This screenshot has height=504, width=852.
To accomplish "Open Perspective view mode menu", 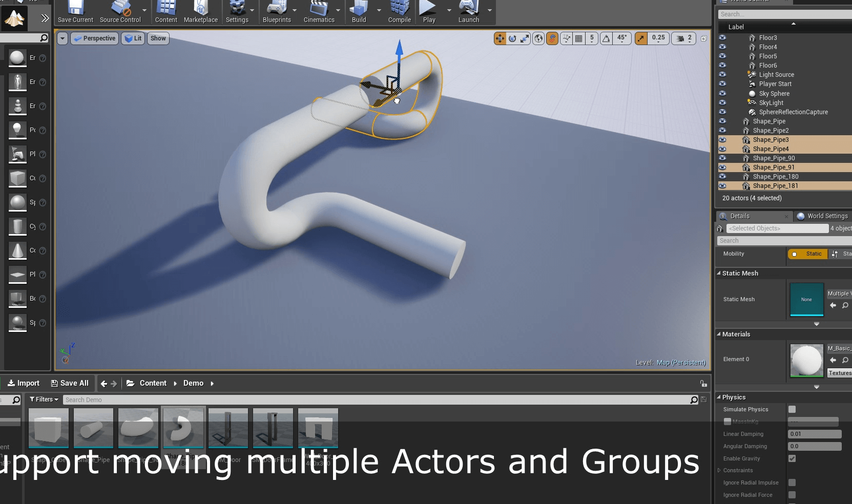I will tap(94, 38).
